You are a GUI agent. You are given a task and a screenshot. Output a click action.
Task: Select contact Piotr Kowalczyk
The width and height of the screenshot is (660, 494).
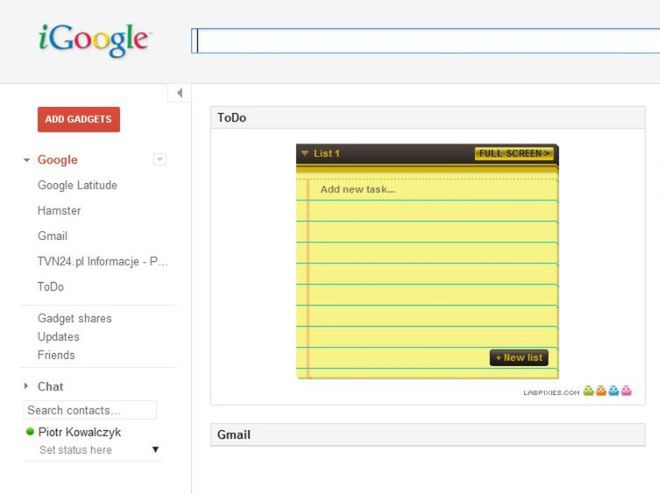(x=80, y=432)
